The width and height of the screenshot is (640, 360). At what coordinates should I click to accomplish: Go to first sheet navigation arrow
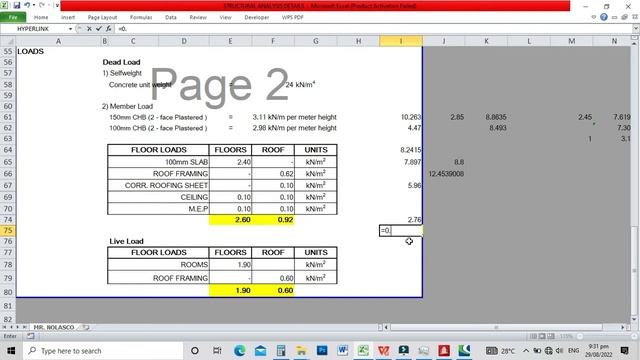(4, 327)
